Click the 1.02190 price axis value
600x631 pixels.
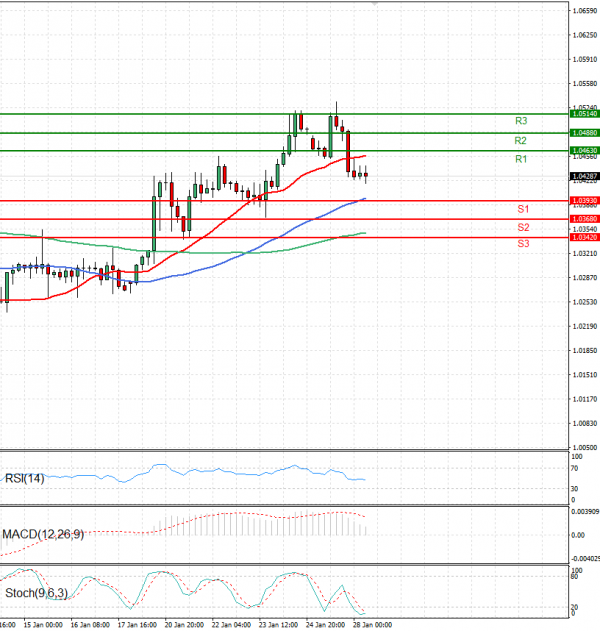coord(585,326)
